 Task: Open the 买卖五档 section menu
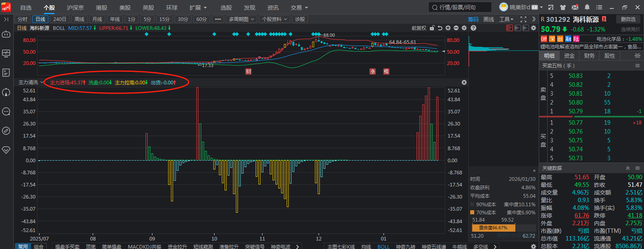click(638, 66)
